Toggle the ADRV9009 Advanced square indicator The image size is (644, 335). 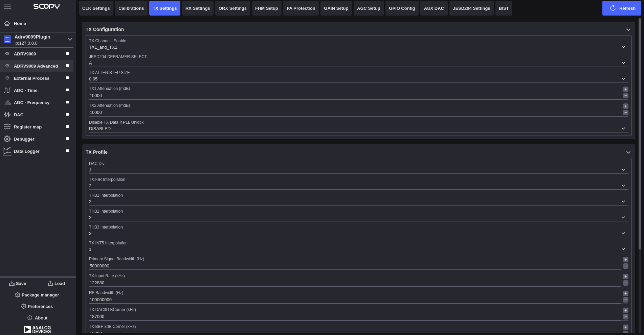click(x=67, y=66)
